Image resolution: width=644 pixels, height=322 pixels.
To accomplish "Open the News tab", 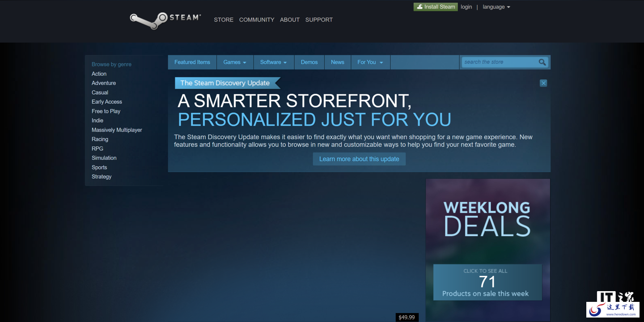I will (x=338, y=62).
